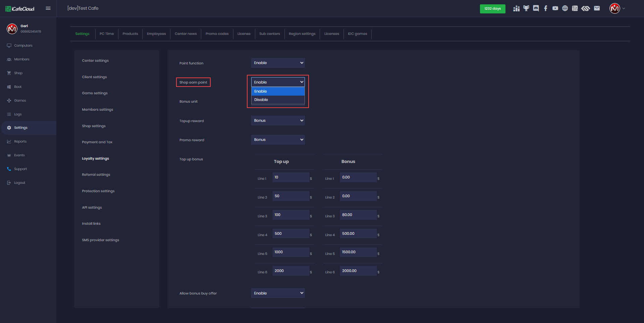Click the Facebook icon in the top bar

[x=546, y=8]
